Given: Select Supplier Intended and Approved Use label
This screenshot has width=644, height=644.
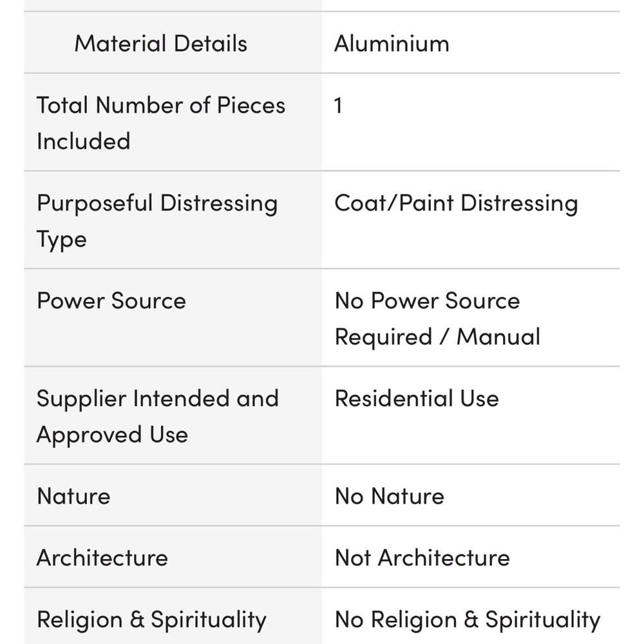Looking at the screenshot, I should 158,416.
